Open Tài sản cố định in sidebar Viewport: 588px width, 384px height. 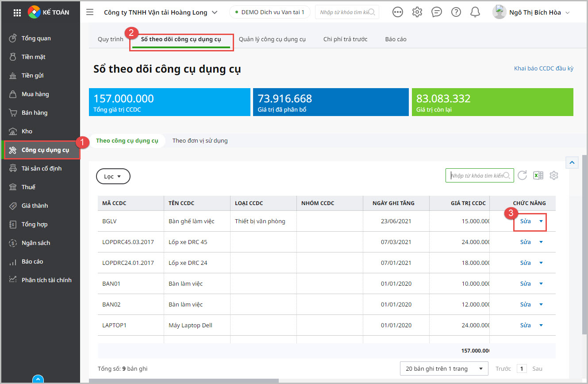(42, 168)
